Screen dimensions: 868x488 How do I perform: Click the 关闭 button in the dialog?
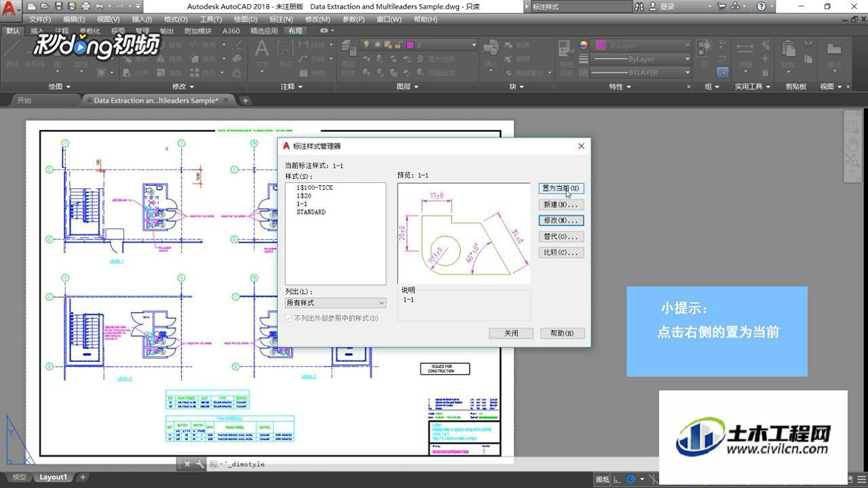511,333
